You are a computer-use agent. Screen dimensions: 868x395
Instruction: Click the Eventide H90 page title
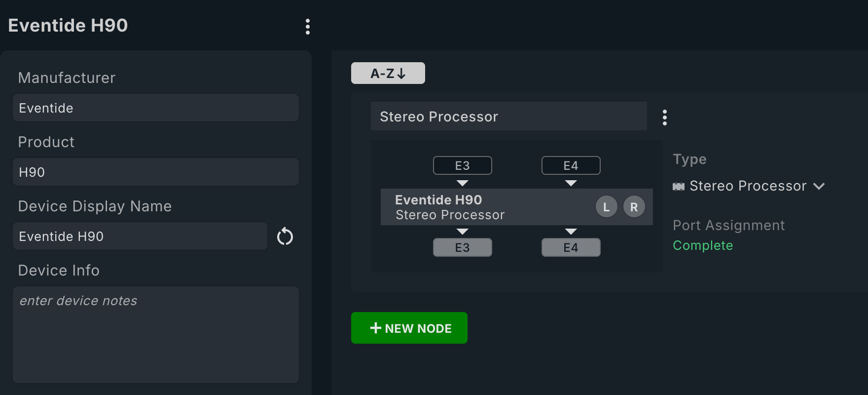(x=68, y=25)
